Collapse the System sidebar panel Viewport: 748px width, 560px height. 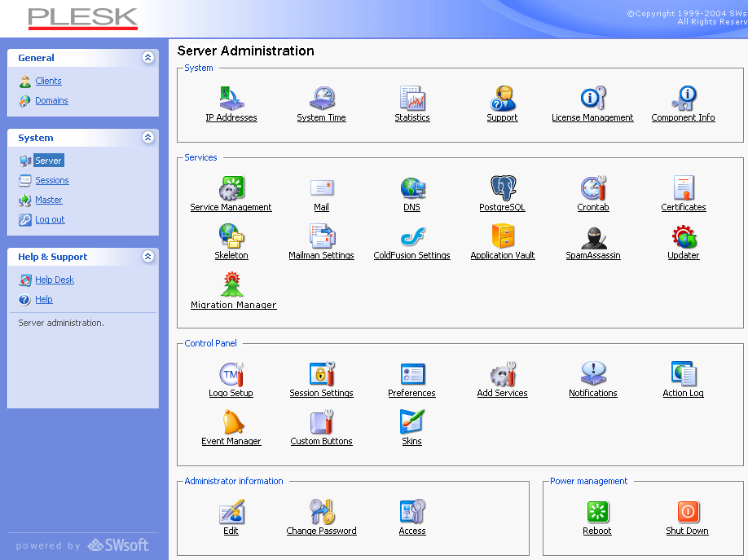[147, 138]
